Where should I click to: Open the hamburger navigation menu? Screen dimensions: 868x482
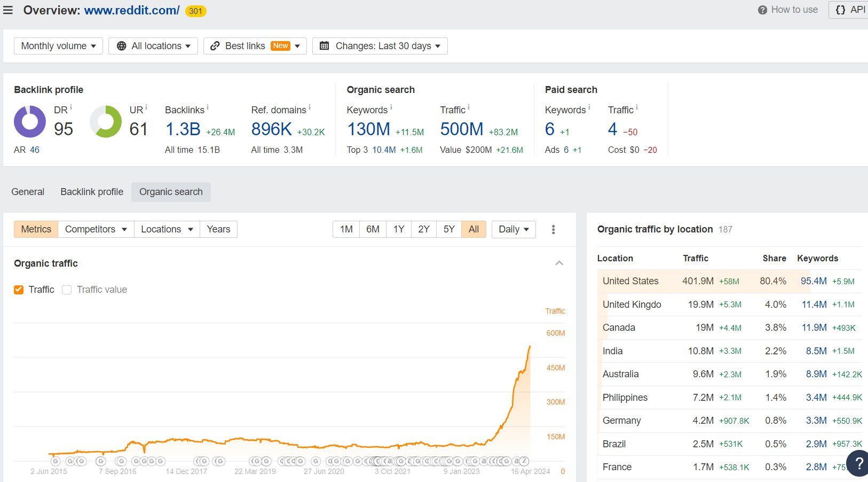[8, 10]
